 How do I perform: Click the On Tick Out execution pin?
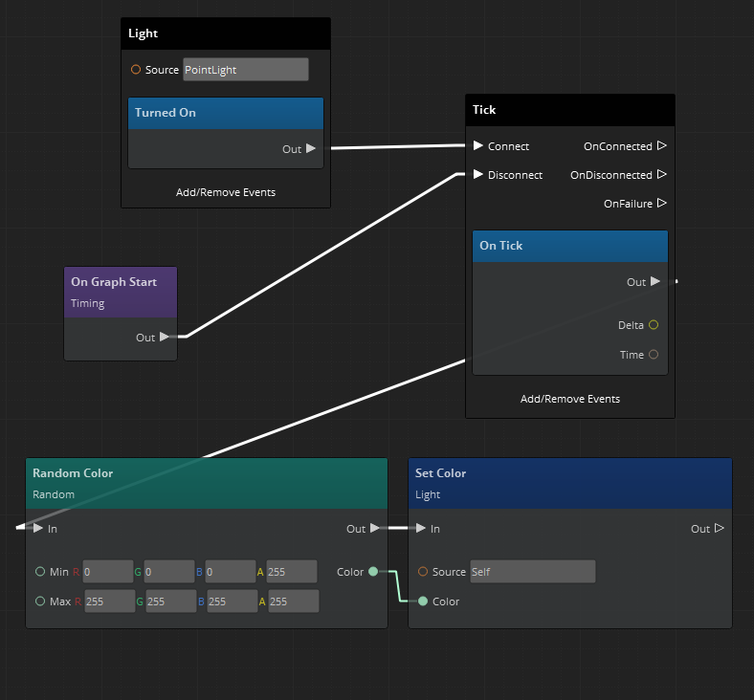point(655,281)
